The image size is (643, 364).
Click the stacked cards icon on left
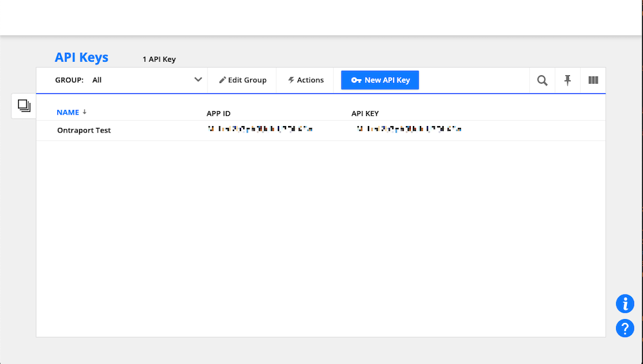tap(24, 105)
